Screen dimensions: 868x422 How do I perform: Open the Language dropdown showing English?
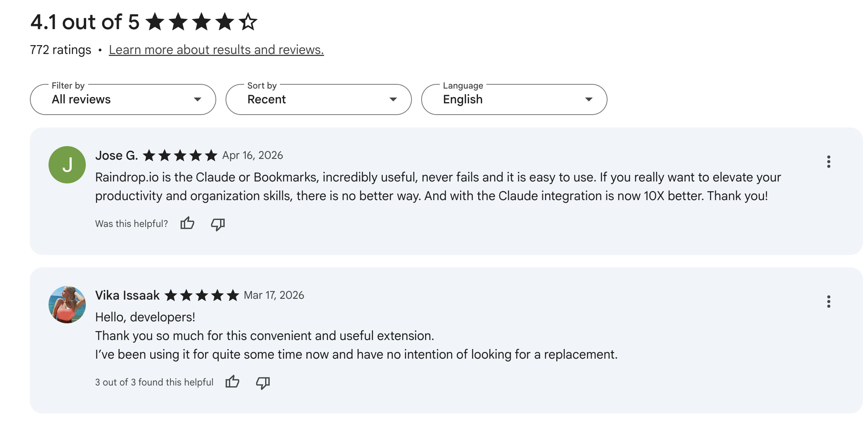pos(514,99)
